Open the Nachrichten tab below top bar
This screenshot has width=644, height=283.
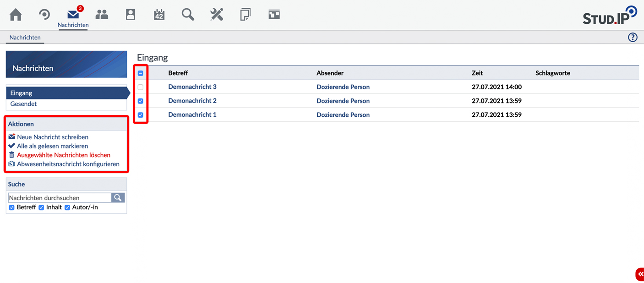(25, 38)
